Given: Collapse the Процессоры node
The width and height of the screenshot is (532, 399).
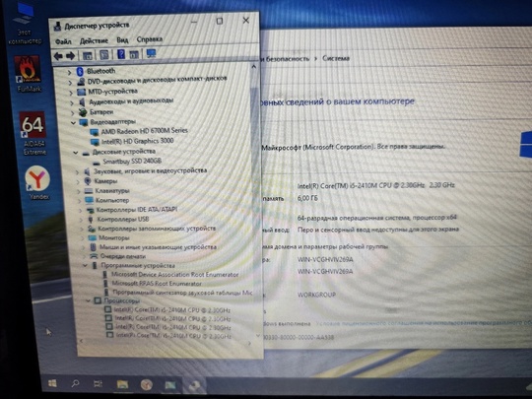Looking at the screenshot, I should (x=88, y=300).
